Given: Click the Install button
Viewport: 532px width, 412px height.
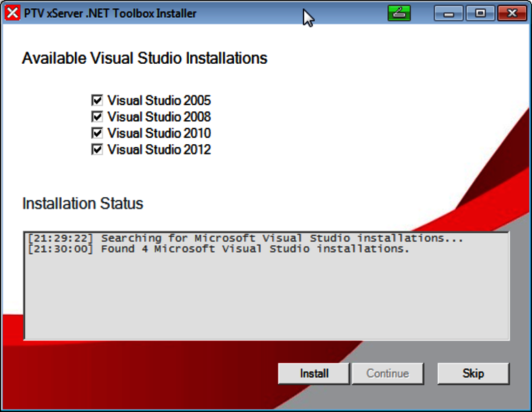Looking at the screenshot, I should (x=314, y=374).
